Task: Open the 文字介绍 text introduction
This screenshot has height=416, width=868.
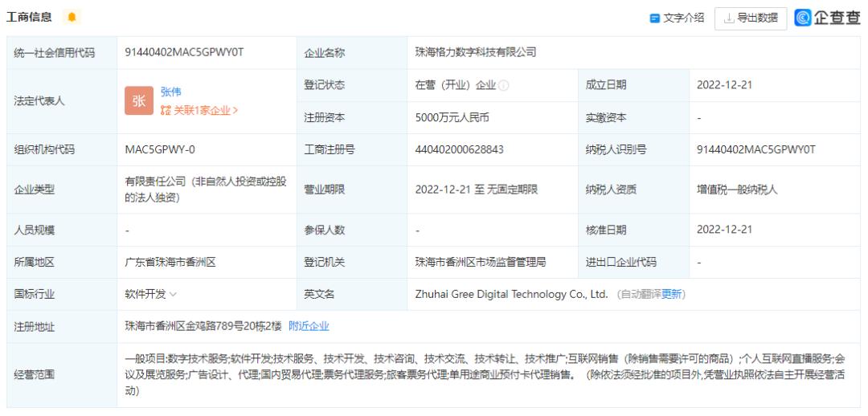Action: 677,18
